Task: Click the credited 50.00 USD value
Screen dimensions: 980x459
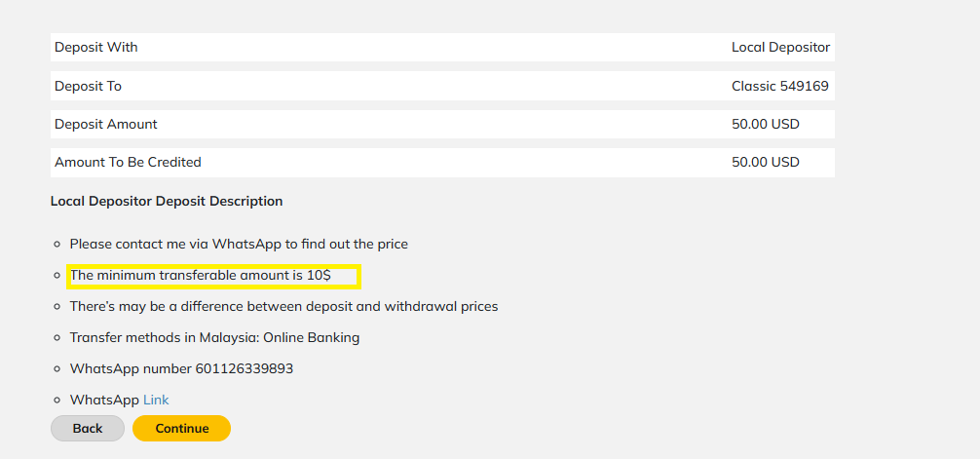Action: click(x=766, y=162)
